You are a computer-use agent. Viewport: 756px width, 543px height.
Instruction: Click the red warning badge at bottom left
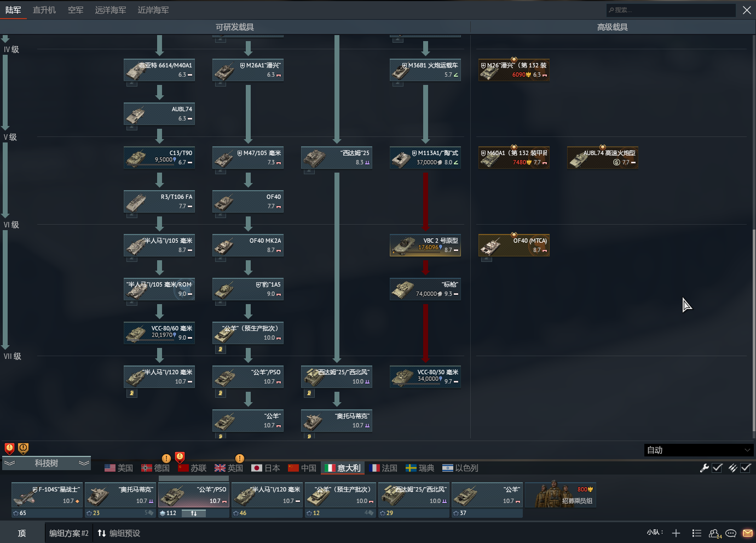click(9, 448)
